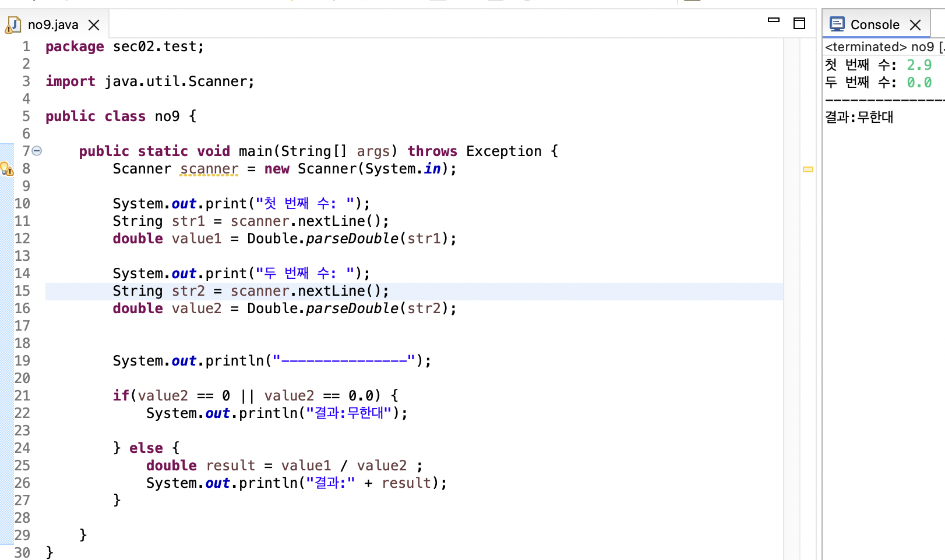945x560 pixels.
Task: Click the string "두 번째 수: "
Action: pyautogui.click(x=305, y=274)
